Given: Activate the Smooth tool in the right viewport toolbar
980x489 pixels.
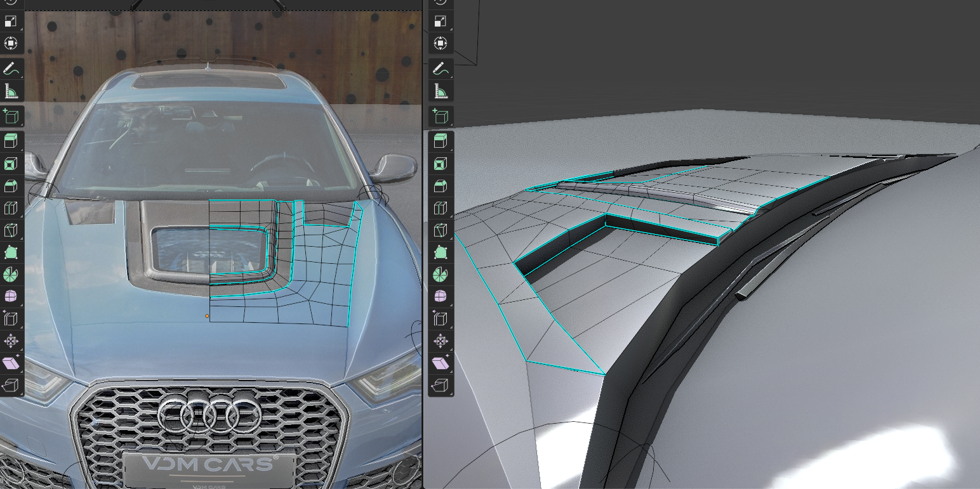Looking at the screenshot, I should pos(440,297).
